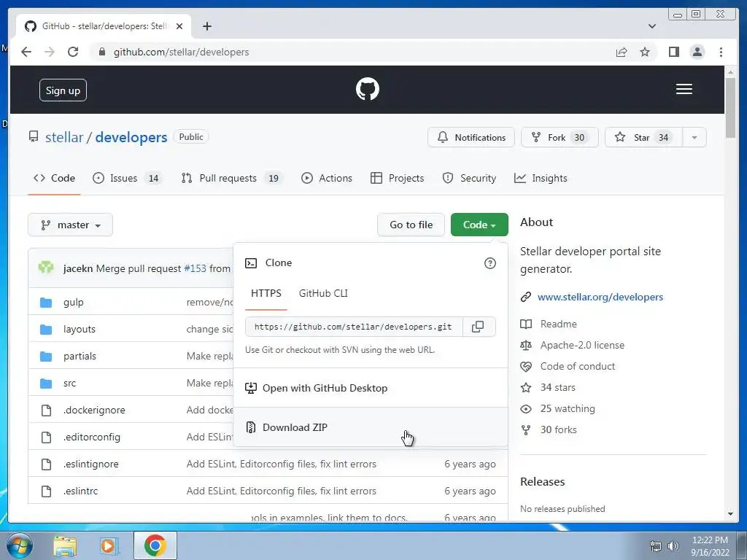
Task: Open the partials folder
Action: click(80, 356)
